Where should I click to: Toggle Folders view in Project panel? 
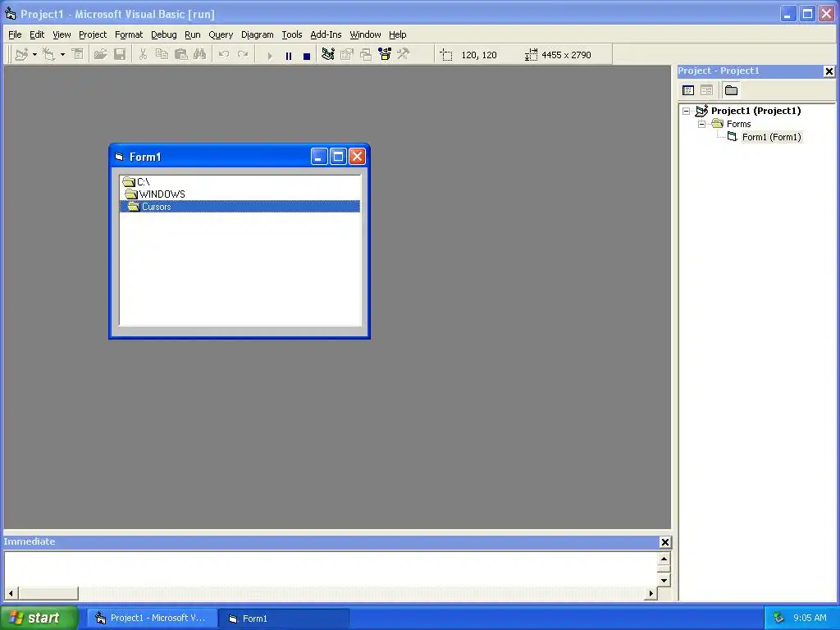731,90
